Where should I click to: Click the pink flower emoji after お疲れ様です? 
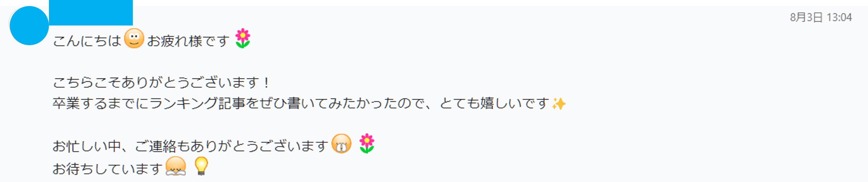[243, 38]
